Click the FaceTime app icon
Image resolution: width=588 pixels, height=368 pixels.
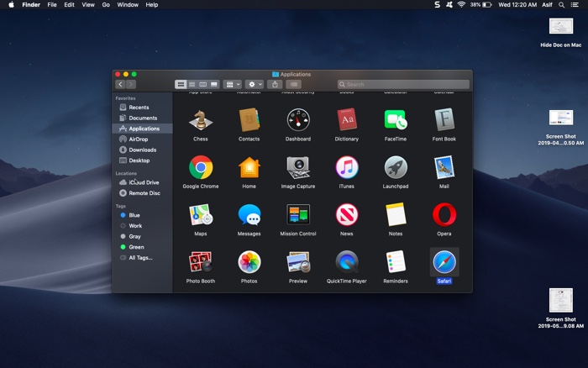coord(396,120)
